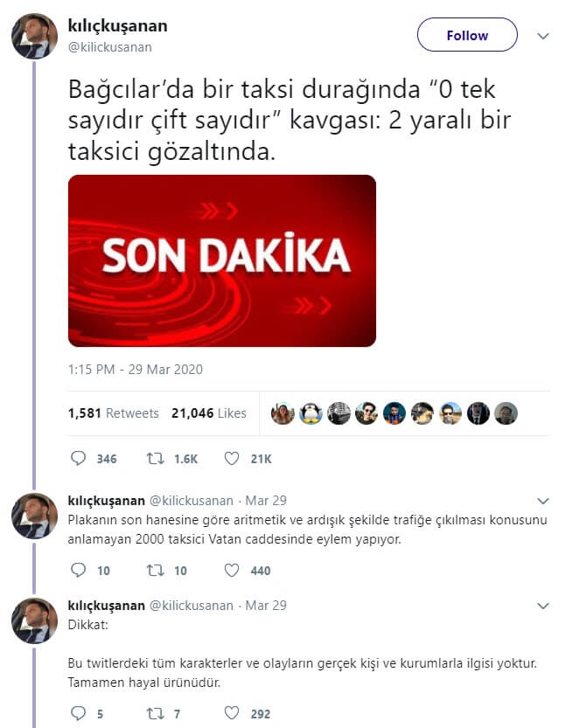Screen dimensions: 572x728
Task: Reply to the Dikkat disclaimer tweet
Action: coord(78,712)
